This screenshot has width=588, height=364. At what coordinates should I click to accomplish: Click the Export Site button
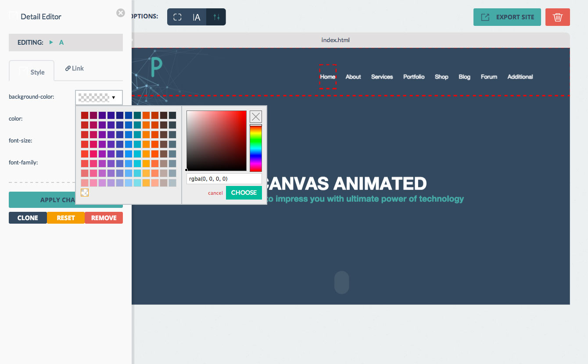point(507,17)
